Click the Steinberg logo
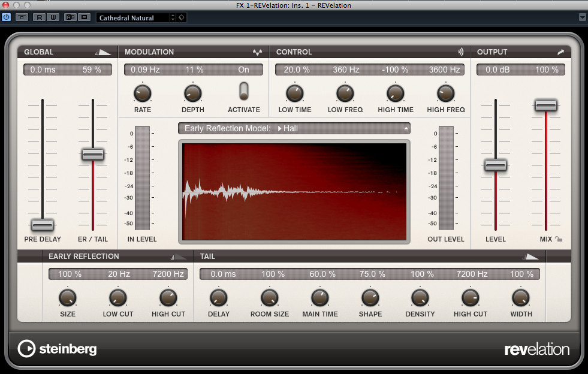Viewport: 588px width, 374px height. (57, 348)
